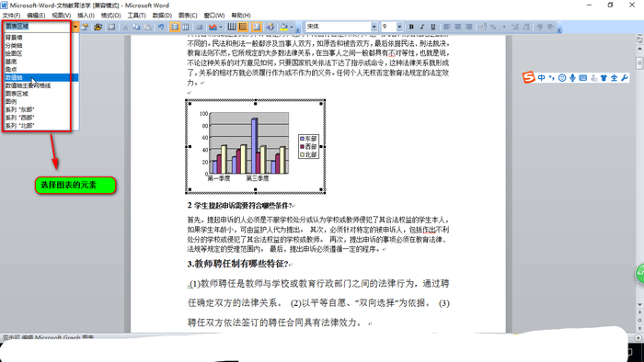Collapse the Chart Objects dropdown arrow
Screen dimensions: 644x362
75,27
